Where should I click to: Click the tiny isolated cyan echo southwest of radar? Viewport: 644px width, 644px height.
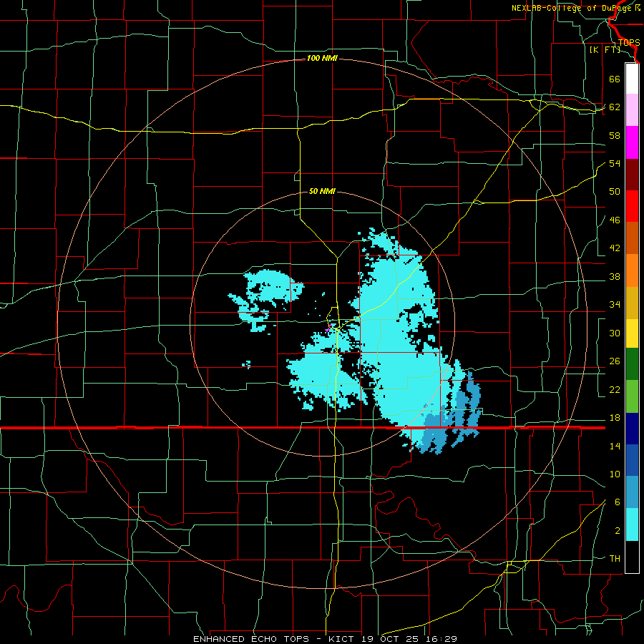[x=246, y=364]
